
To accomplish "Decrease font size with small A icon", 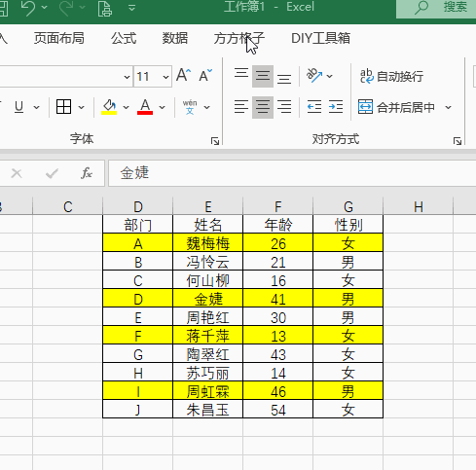I will pos(205,75).
